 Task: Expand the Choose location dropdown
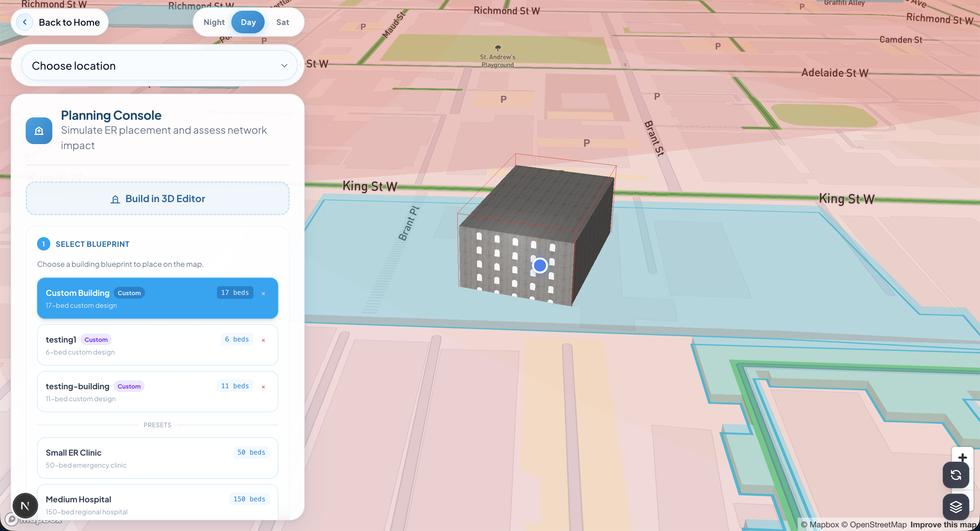click(x=152, y=65)
